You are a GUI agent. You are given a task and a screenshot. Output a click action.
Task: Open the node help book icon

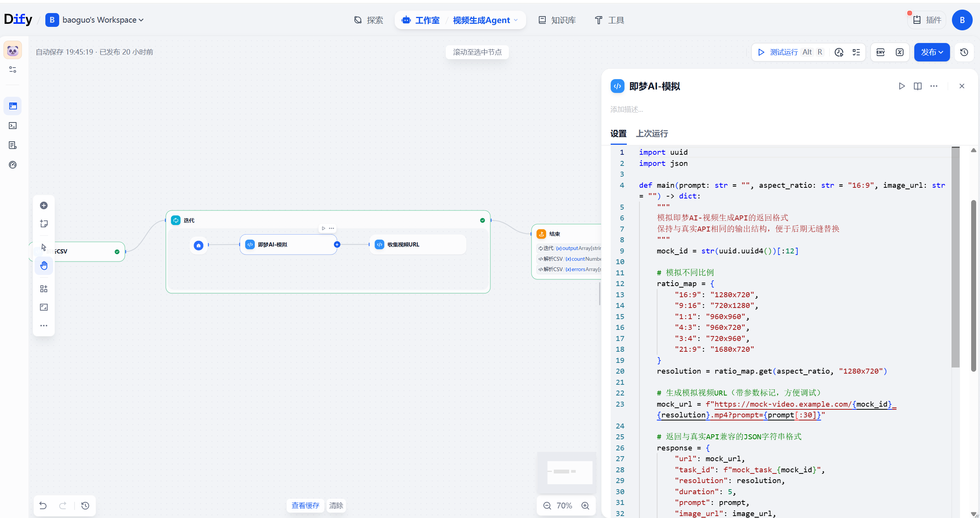point(918,86)
